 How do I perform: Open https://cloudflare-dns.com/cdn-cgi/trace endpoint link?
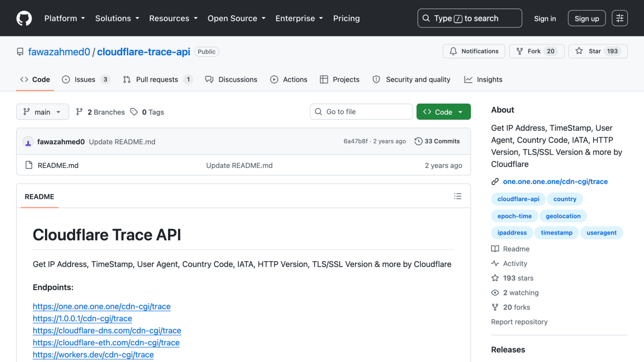(107, 330)
